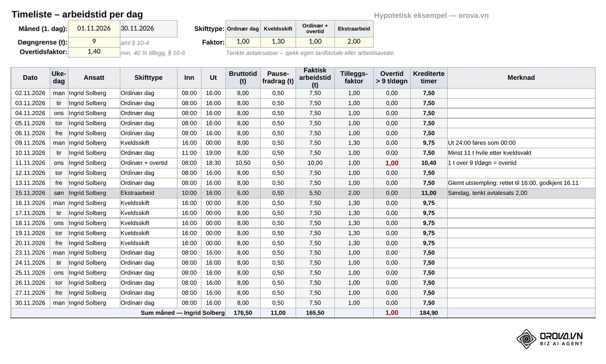Click the Ut time 18:30
The height and width of the screenshot is (364, 606).
(x=213, y=163)
